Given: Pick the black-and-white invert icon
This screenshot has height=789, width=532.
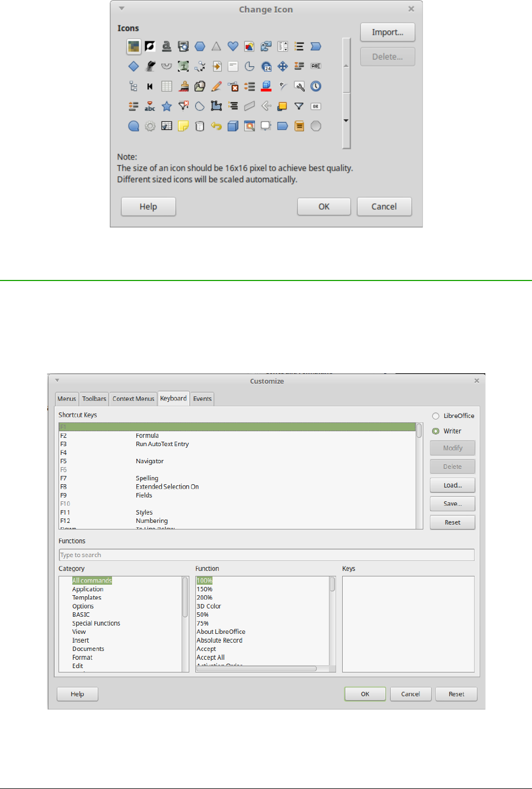Looking at the screenshot, I should coord(150,46).
